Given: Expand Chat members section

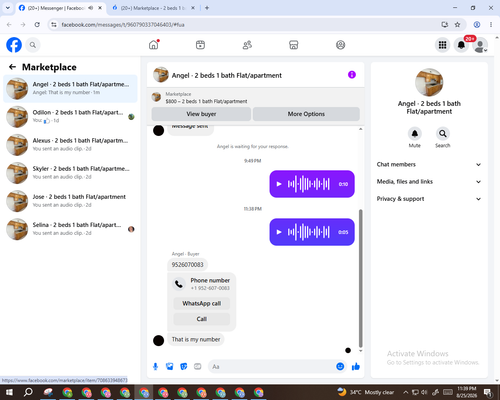Looking at the screenshot, I should click(429, 164).
